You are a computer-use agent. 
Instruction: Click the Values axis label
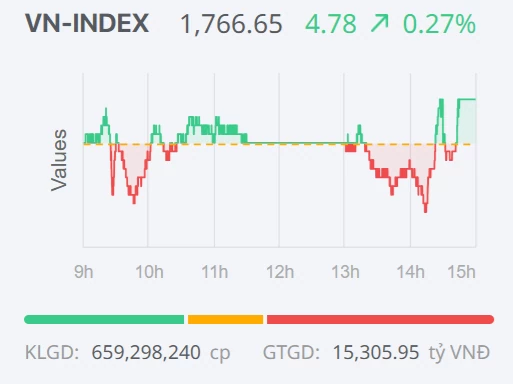tap(59, 160)
